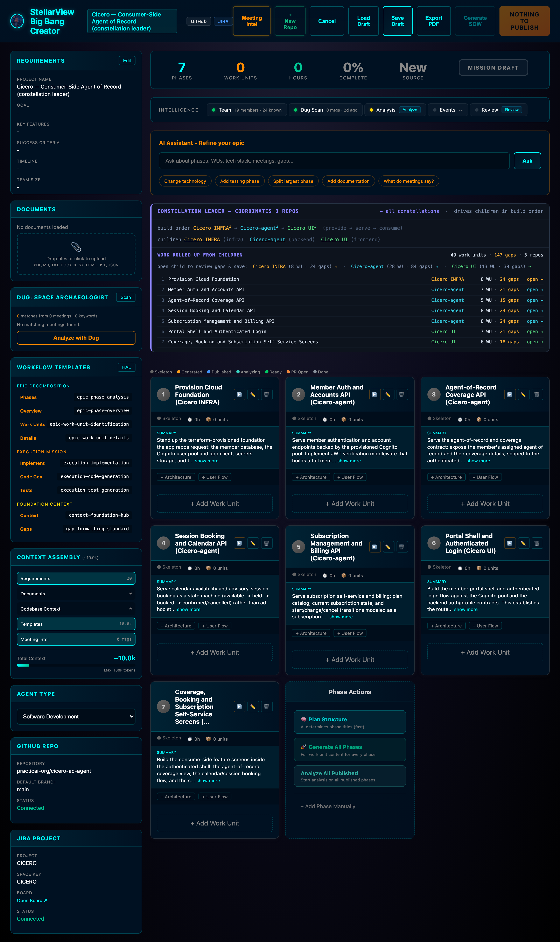The height and width of the screenshot is (942, 560).
Task: Click Generate All Phases action
Action: [x=350, y=750]
